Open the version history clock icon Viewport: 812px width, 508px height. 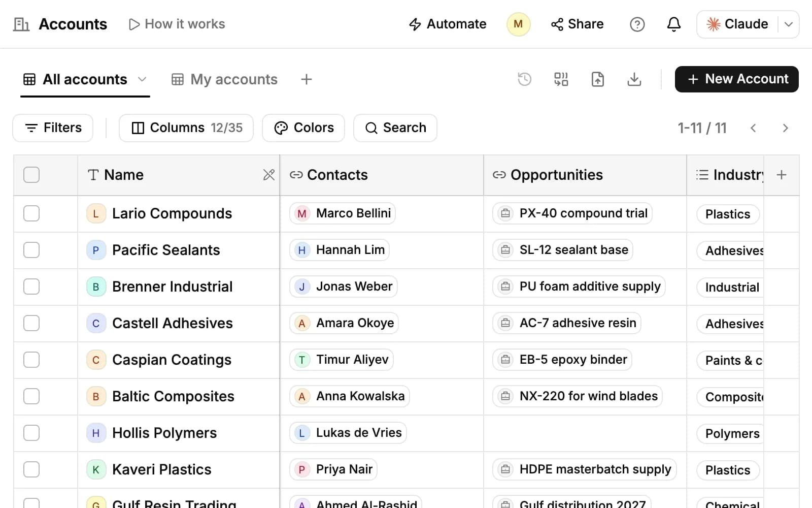524,79
